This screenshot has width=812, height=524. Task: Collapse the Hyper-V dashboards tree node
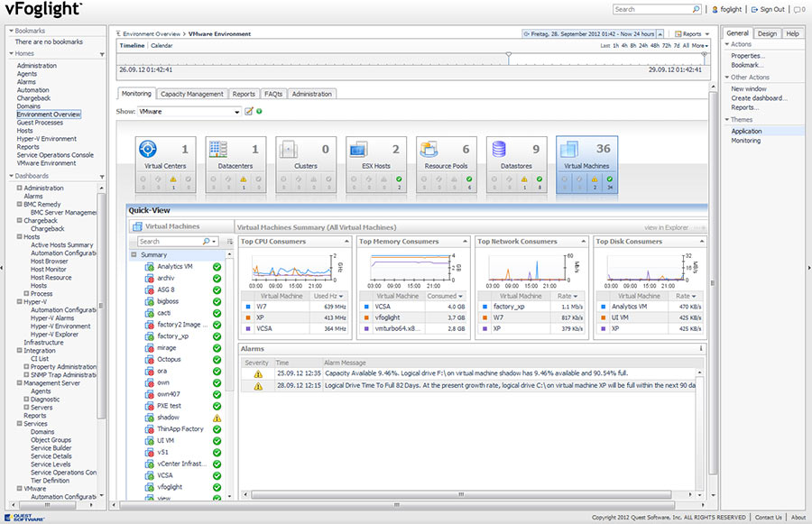click(x=19, y=302)
